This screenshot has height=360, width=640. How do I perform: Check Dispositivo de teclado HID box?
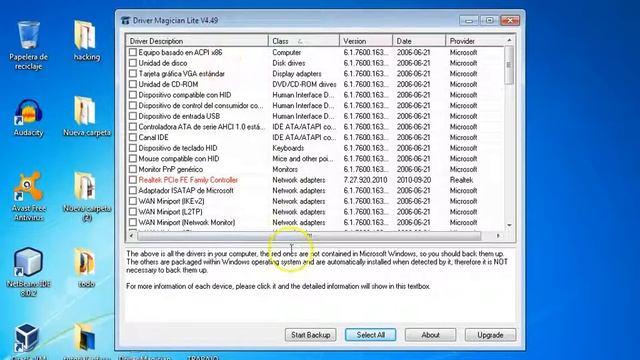pyautogui.click(x=133, y=148)
